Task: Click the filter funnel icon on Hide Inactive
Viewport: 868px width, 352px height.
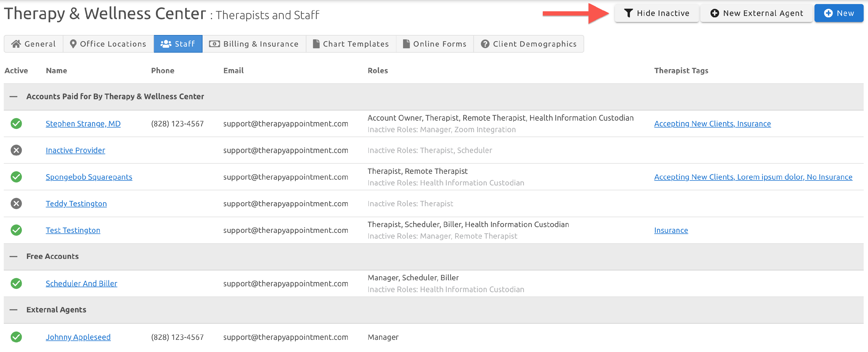Action: coord(629,13)
